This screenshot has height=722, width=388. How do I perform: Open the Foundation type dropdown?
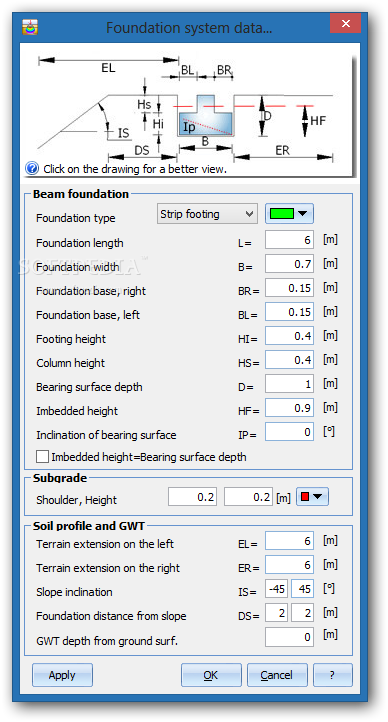(207, 214)
